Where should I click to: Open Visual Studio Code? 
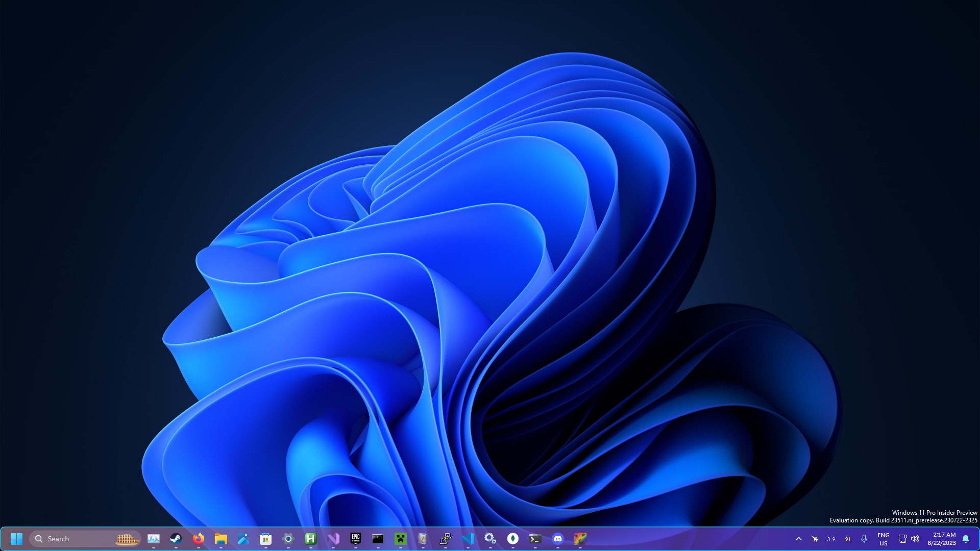[468, 539]
